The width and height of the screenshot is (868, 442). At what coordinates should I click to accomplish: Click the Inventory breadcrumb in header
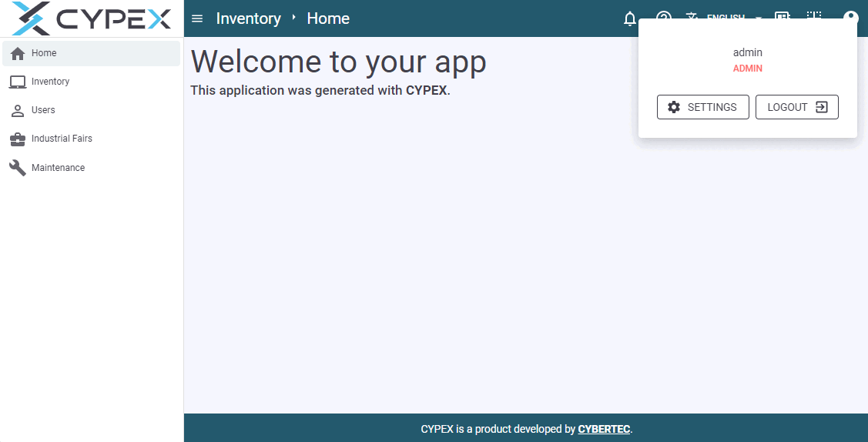[x=249, y=18]
